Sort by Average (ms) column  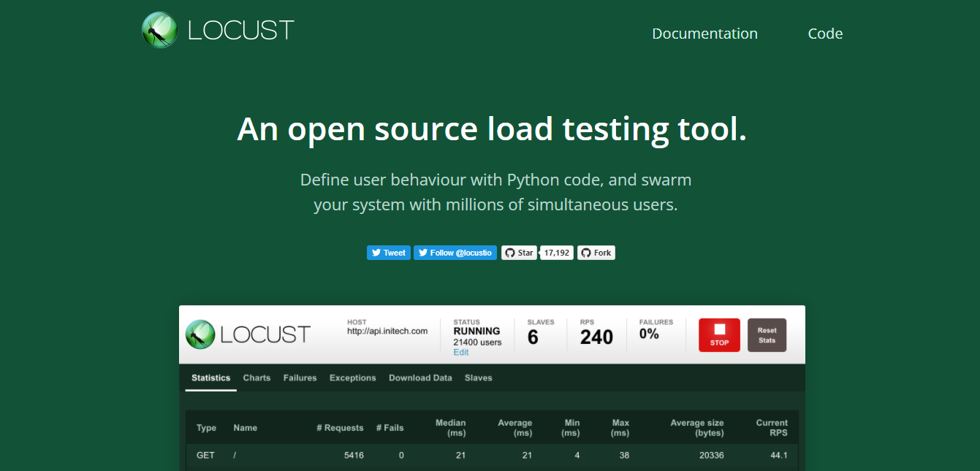pyautogui.click(x=514, y=428)
